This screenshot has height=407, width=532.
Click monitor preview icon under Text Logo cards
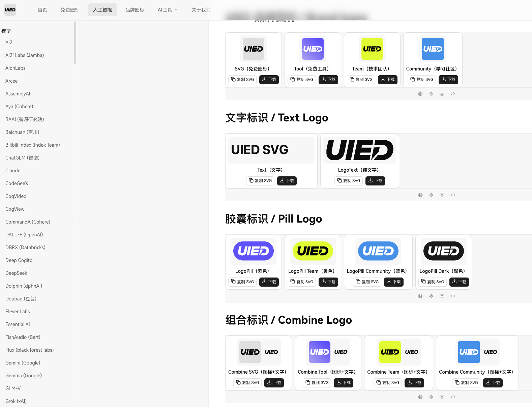coord(442,195)
